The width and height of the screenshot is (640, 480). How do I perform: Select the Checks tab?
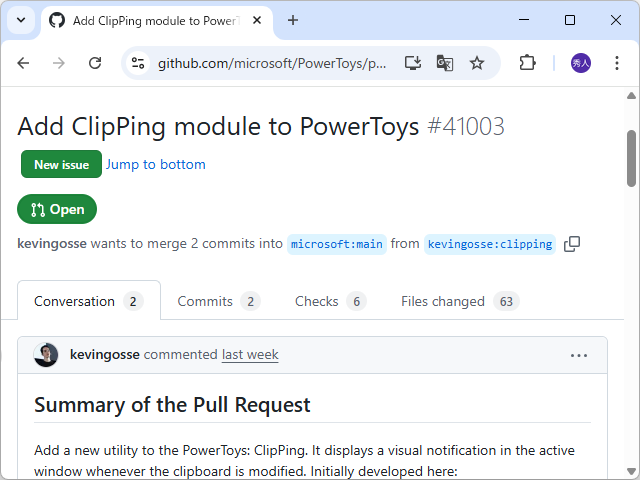click(x=330, y=301)
